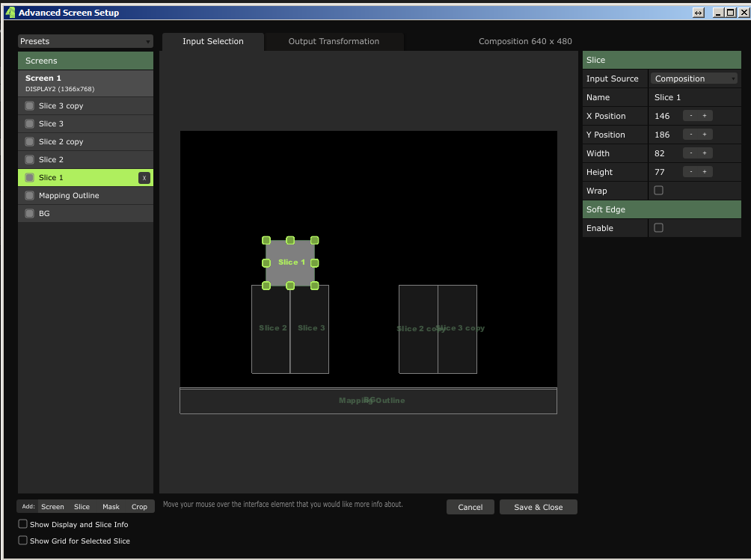Enable the Wrap checkbox
Screen dimensions: 751x560
point(658,191)
